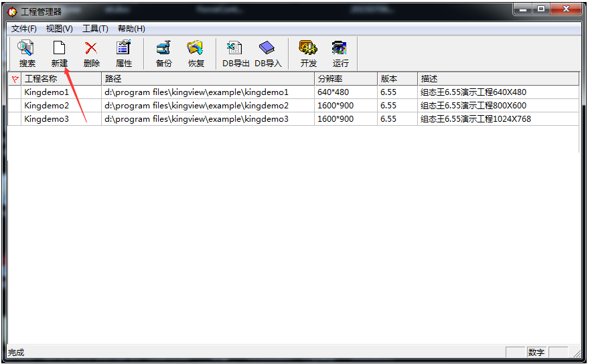Click path d:\program files\kingview\example\kingdemo2
590x364 pixels.
pyautogui.click(x=196, y=106)
